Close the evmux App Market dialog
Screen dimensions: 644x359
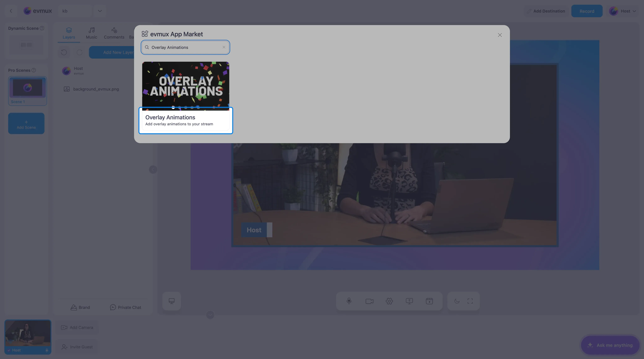tap(499, 35)
